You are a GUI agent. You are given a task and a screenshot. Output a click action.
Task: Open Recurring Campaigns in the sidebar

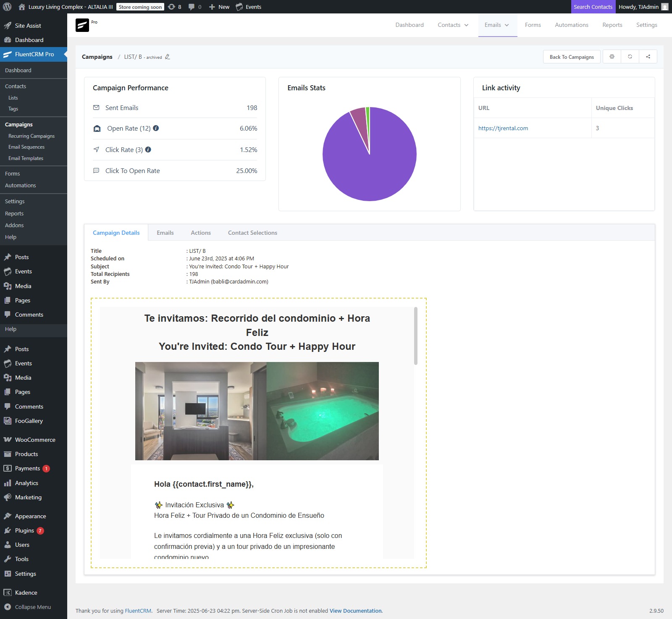coord(31,136)
